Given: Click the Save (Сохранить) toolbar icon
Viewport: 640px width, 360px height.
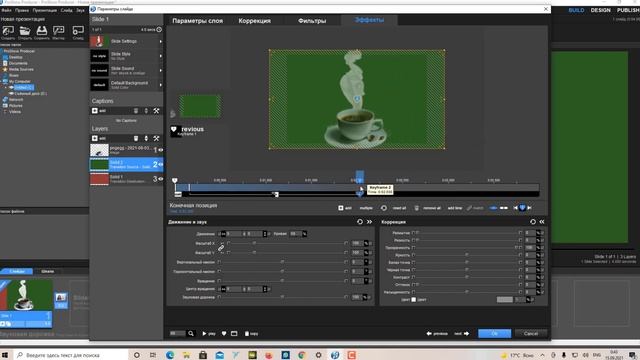Looking at the screenshot, I should pos(42,31).
